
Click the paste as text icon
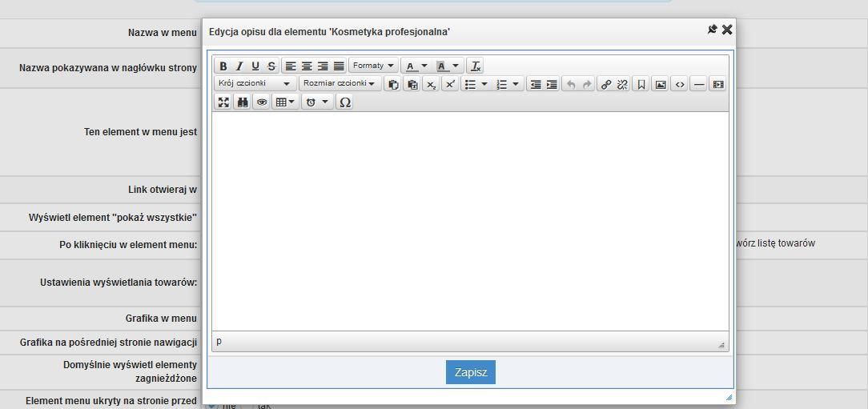412,84
